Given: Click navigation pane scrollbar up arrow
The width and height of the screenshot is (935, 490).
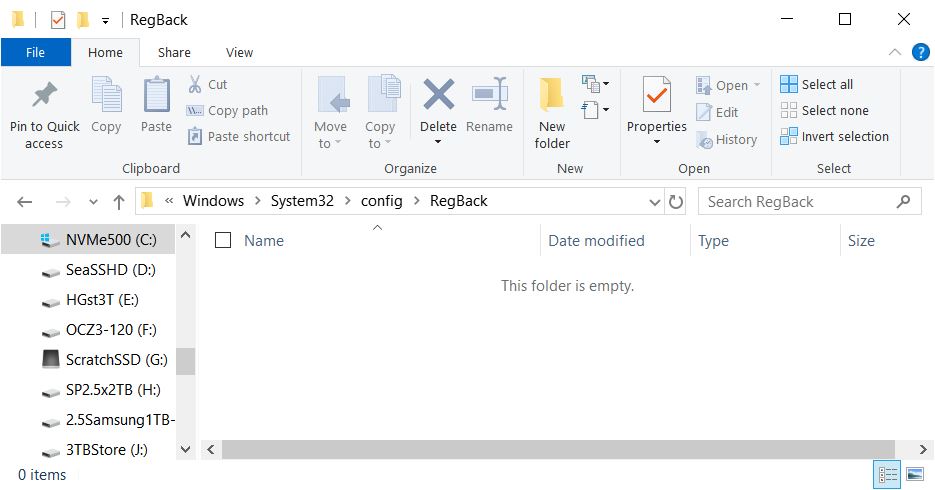Looking at the screenshot, I should (x=185, y=235).
